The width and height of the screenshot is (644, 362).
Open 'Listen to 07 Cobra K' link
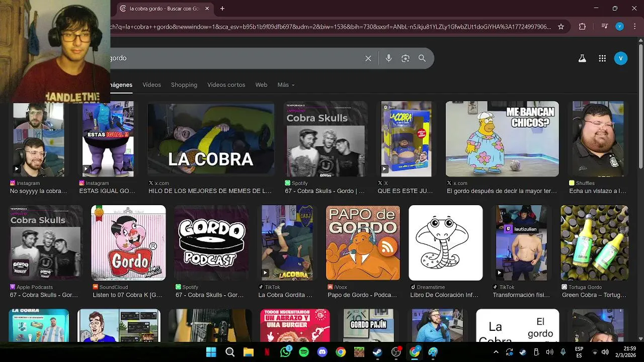pos(127,295)
